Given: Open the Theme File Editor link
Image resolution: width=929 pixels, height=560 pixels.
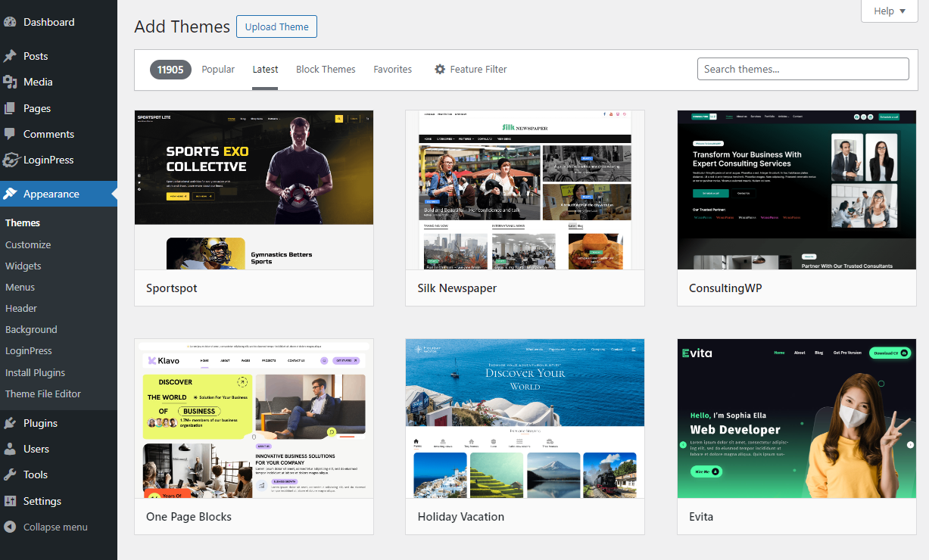Looking at the screenshot, I should click(43, 394).
